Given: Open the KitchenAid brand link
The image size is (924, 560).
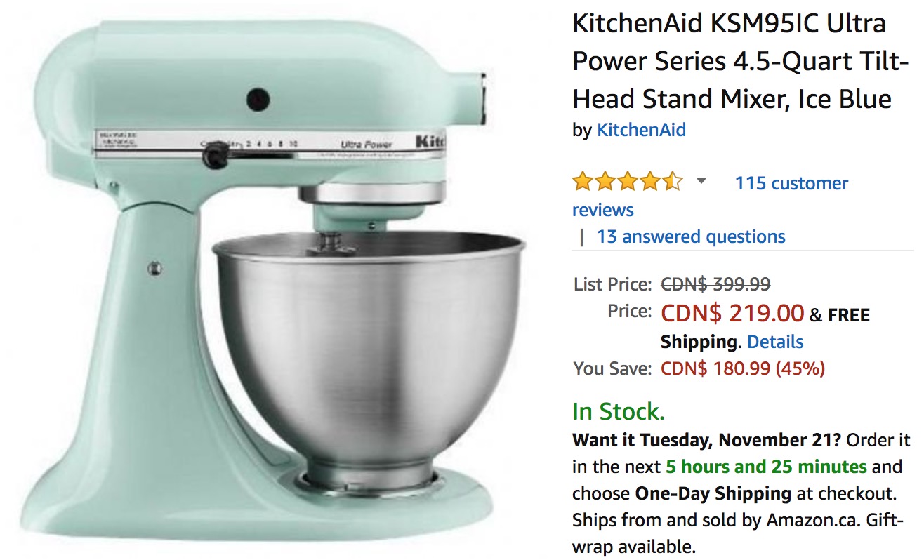Looking at the screenshot, I should 641,130.
